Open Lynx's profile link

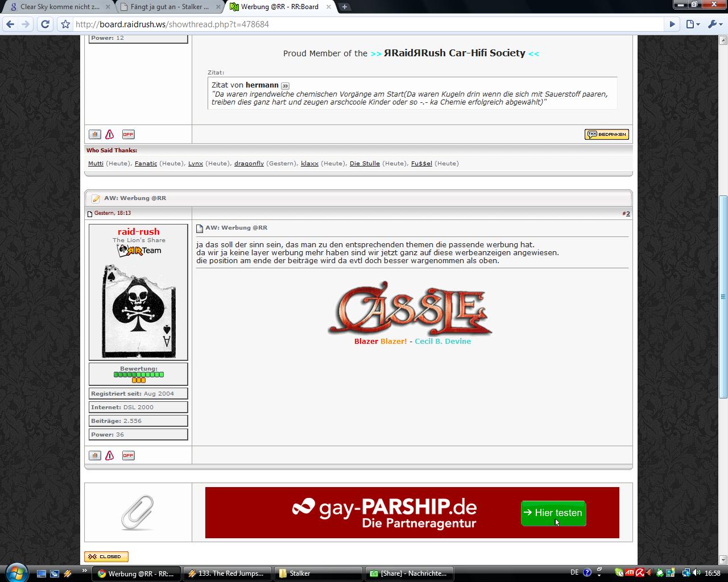tap(196, 163)
